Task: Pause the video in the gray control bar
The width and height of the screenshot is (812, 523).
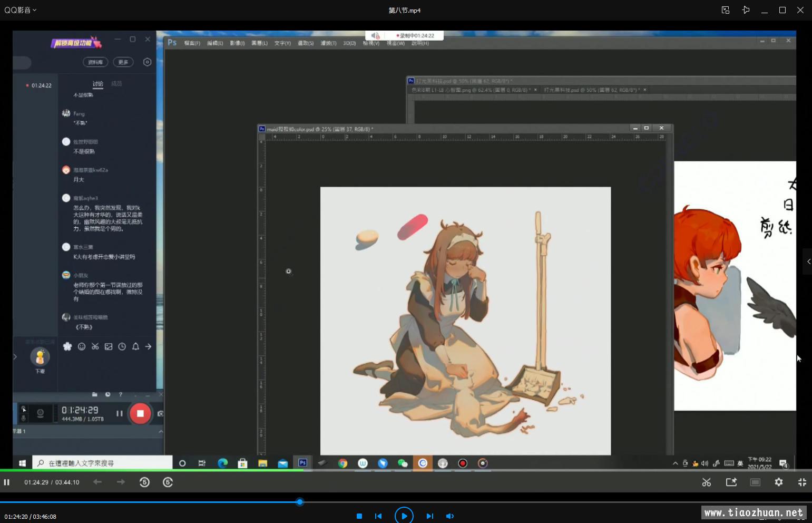Action: tap(7, 482)
